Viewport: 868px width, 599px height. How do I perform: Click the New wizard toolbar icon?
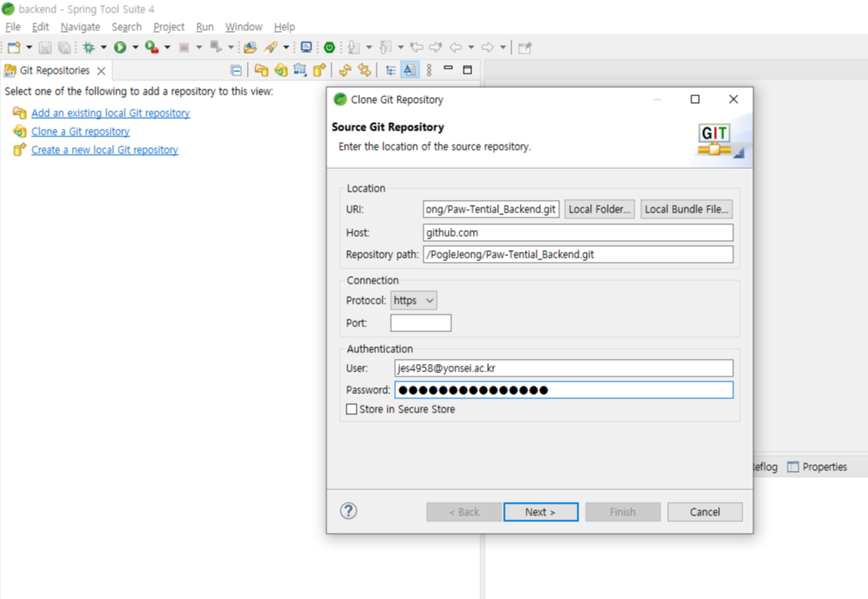(14, 48)
